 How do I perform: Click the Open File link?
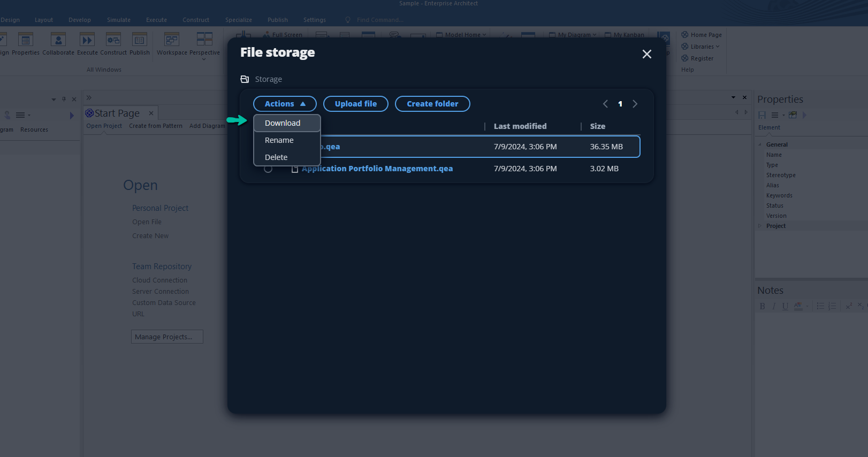click(x=147, y=222)
